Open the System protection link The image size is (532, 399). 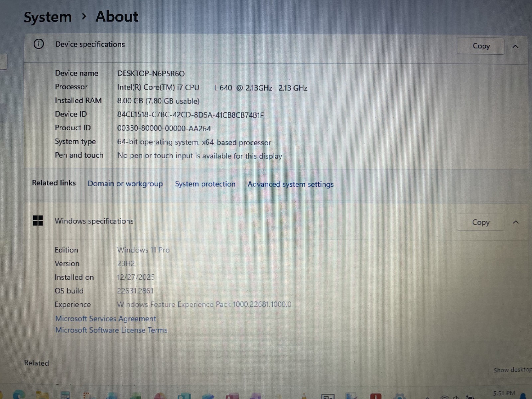pyautogui.click(x=205, y=184)
